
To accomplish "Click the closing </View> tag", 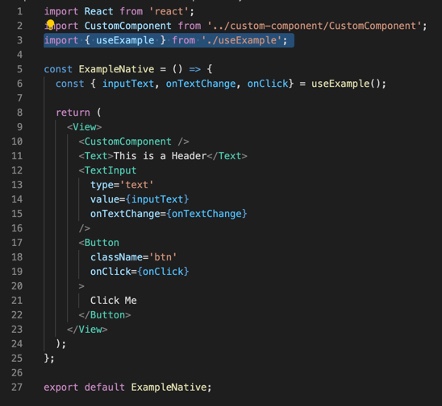I will [x=87, y=329].
